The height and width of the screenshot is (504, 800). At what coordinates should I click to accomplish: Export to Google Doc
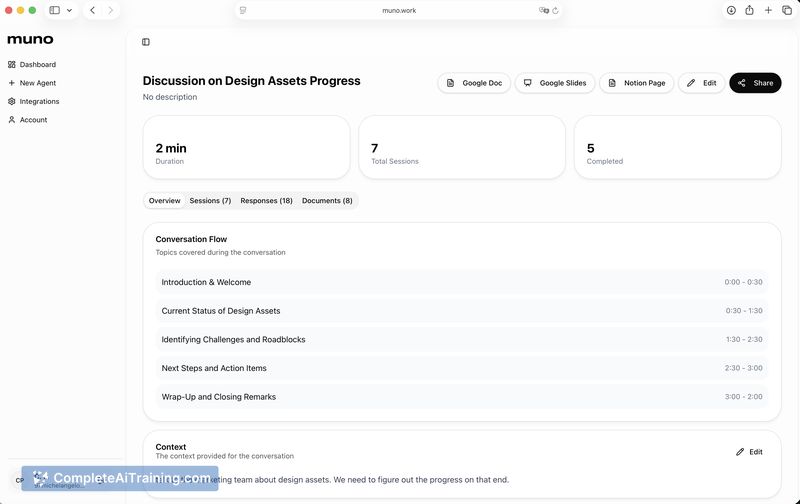[x=473, y=83]
